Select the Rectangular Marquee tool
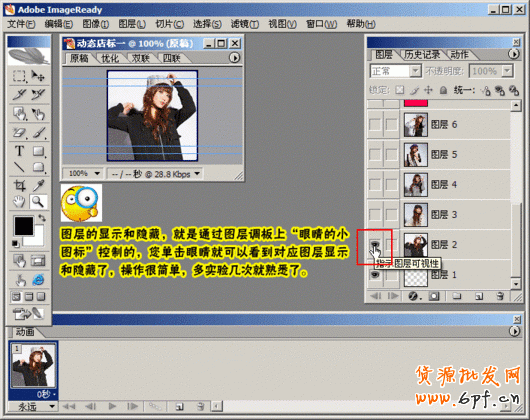The width and height of the screenshot is (530, 420). click(x=19, y=76)
